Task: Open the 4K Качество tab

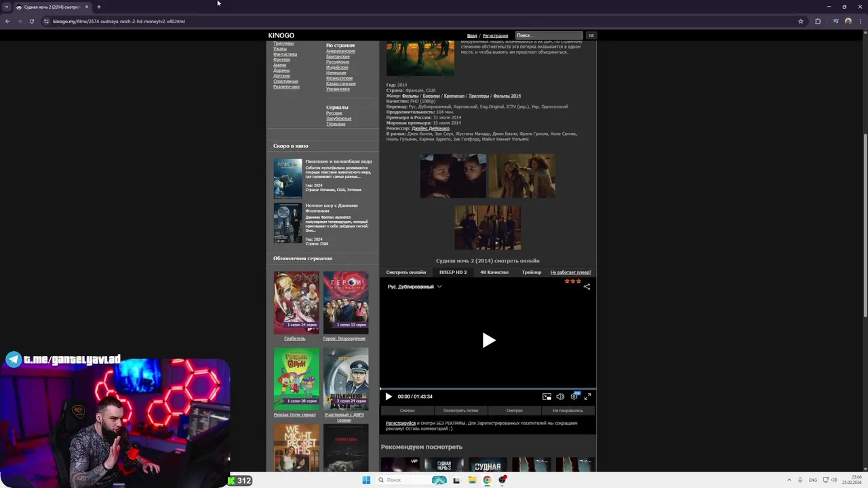Action: [494, 272]
